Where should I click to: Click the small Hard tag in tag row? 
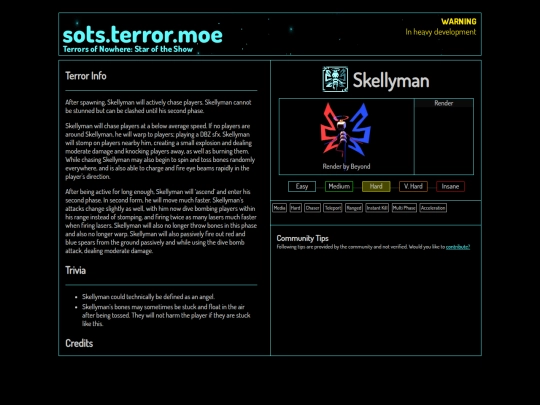click(x=295, y=208)
